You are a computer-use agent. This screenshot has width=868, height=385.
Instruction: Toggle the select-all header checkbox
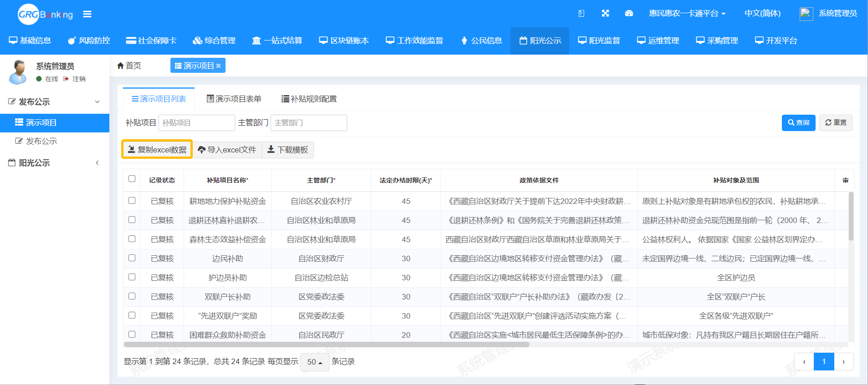pos(132,179)
